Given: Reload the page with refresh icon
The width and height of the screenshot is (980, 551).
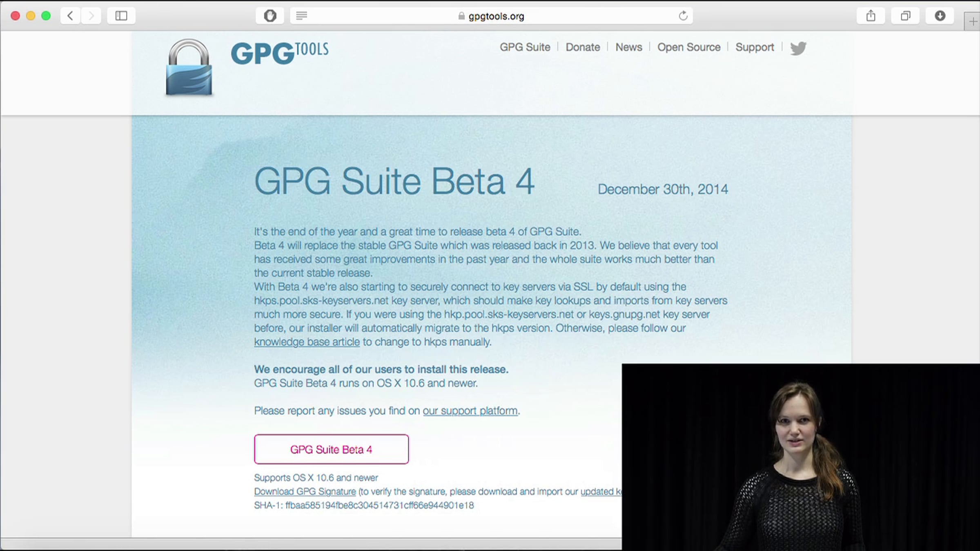Looking at the screenshot, I should (683, 16).
